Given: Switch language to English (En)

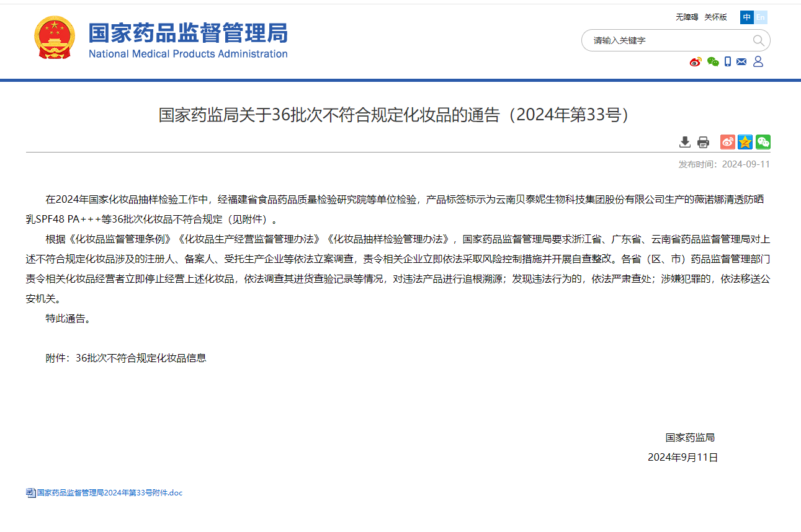Looking at the screenshot, I should 761,17.
